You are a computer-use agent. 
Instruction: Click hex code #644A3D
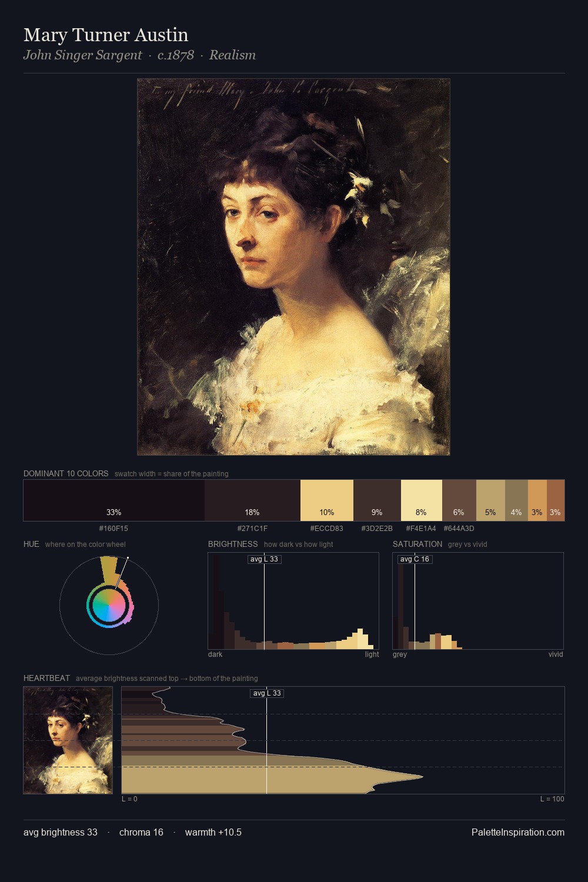click(459, 529)
